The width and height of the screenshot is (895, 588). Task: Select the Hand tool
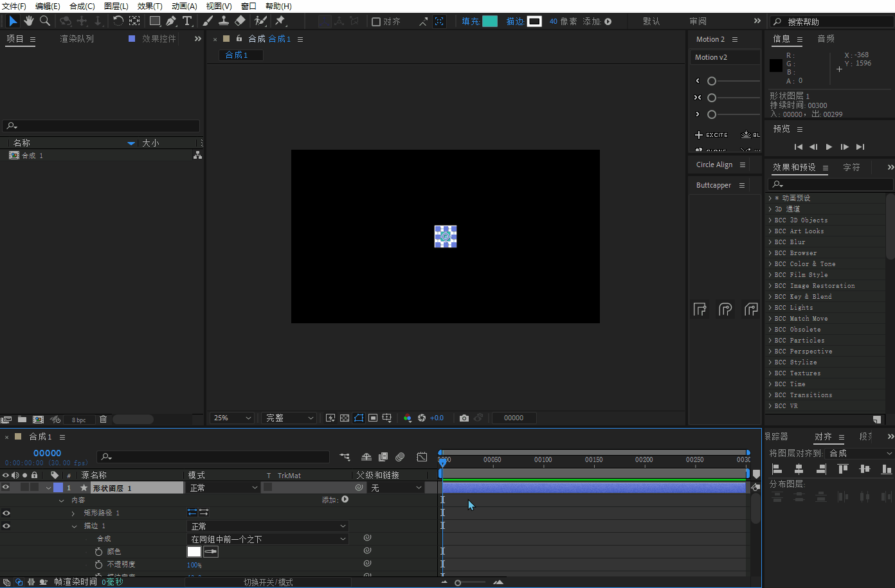click(29, 21)
